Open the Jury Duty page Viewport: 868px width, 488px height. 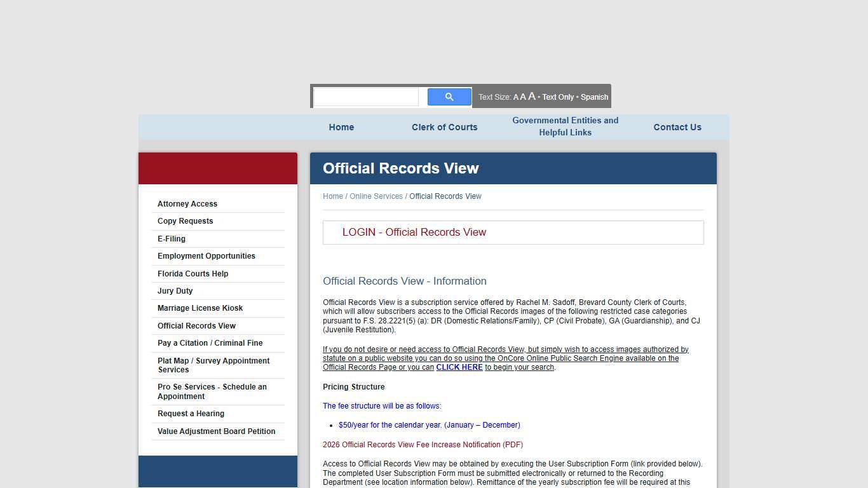175,290
